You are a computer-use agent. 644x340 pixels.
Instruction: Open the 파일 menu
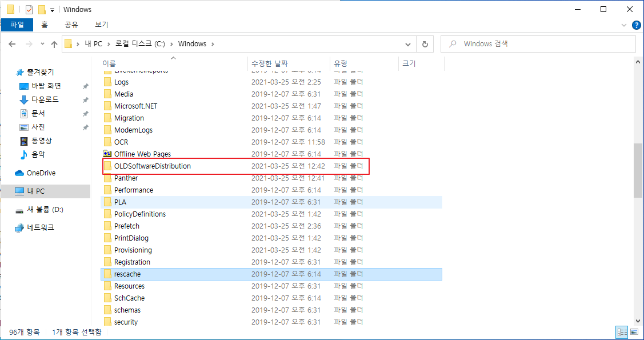(17, 25)
